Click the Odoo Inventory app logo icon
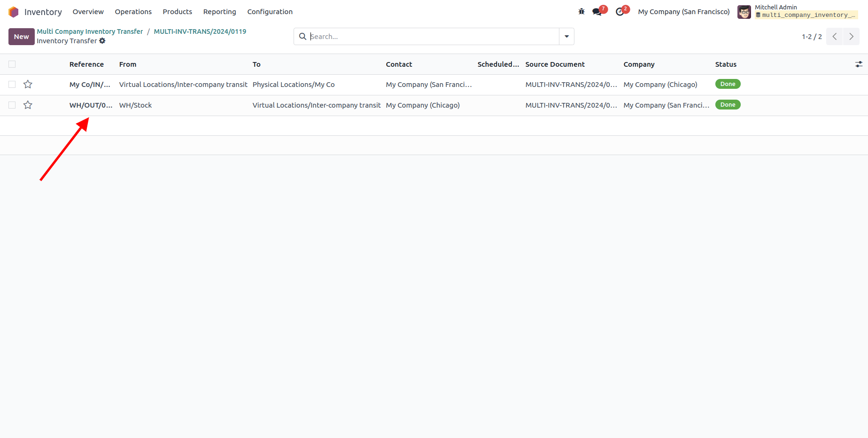Viewport: 868px width, 438px height. [13, 12]
